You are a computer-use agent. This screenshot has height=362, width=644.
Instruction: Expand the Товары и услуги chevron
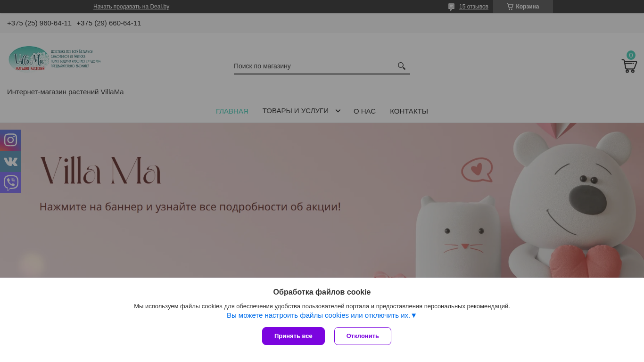click(x=338, y=111)
